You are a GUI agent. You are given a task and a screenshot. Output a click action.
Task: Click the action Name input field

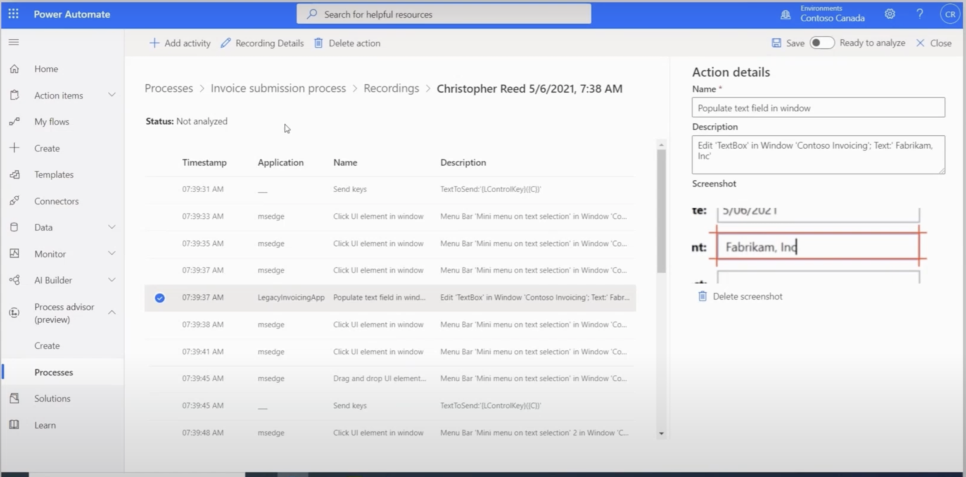point(818,107)
